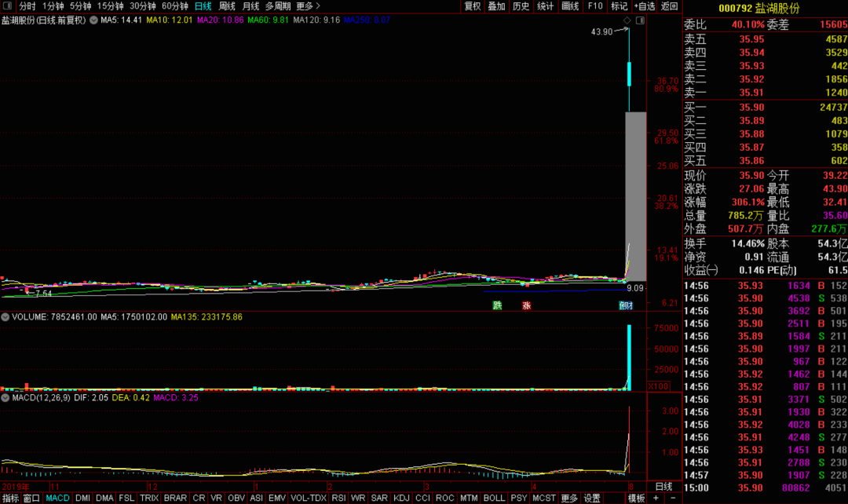Switch to the 周线 weekly chart period
The image size is (848, 504).
point(227,6)
